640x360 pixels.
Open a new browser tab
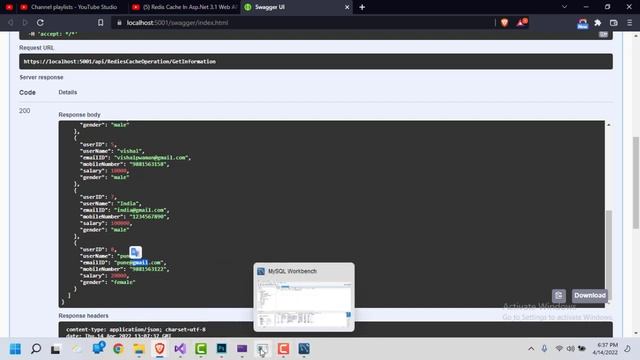click(x=362, y=7)
